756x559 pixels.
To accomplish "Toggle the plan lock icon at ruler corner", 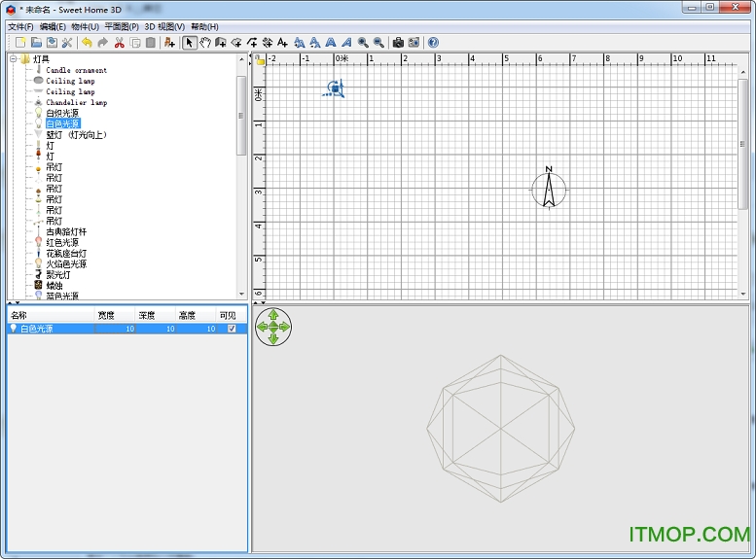I will tap(260, 59).
